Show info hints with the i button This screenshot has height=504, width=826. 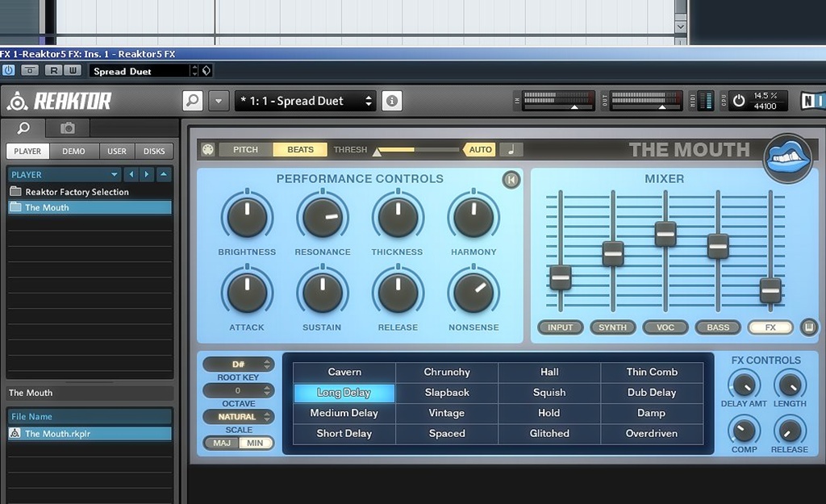[x=391, y=100]
